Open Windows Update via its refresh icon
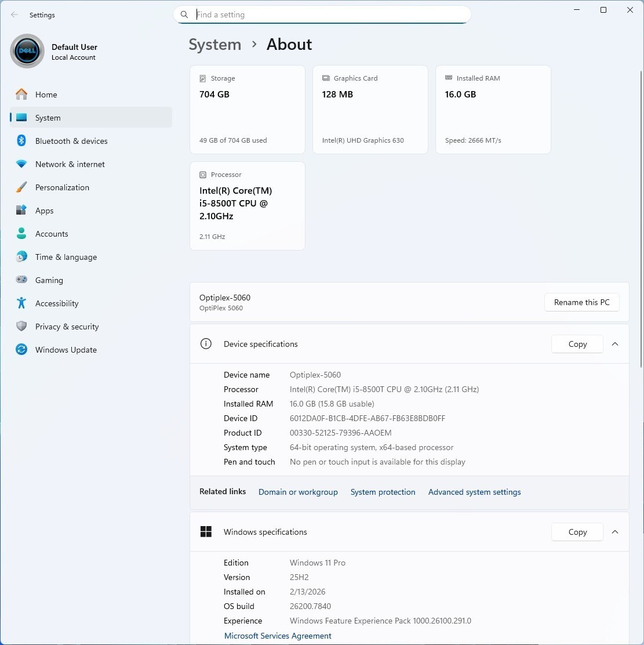This screenshot has width=644, height=645. pyautogui.click(x=21, y=350)
